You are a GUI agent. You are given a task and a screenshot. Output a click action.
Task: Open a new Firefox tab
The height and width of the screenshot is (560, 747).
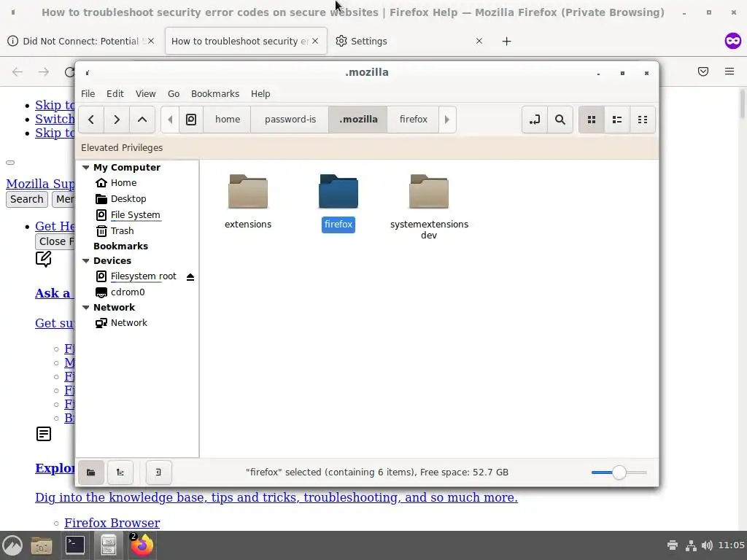pos(506,42)
